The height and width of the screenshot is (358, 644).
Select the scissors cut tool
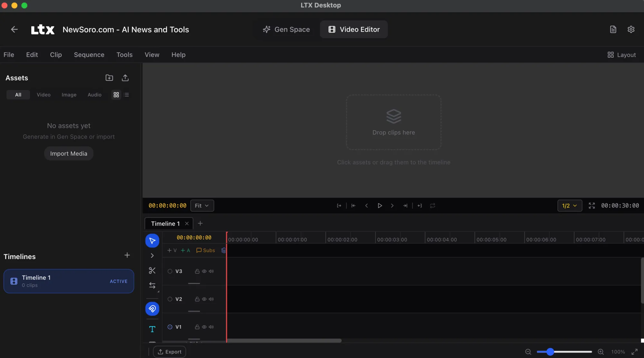(x=152, y=270)
